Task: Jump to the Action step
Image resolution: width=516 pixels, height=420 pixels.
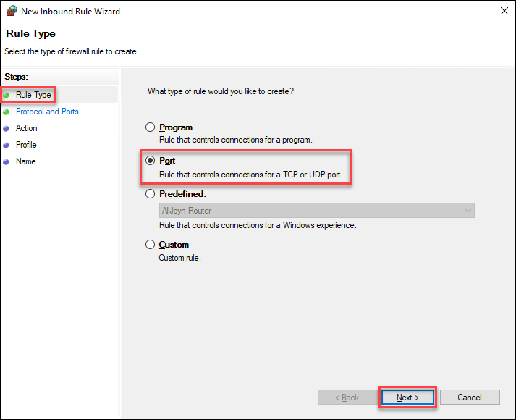Action: pos(27,128)
